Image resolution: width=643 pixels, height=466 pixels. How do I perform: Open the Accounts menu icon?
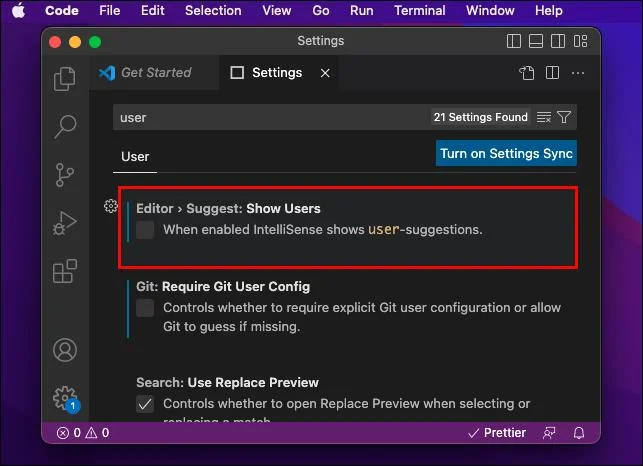coord(65,350)
